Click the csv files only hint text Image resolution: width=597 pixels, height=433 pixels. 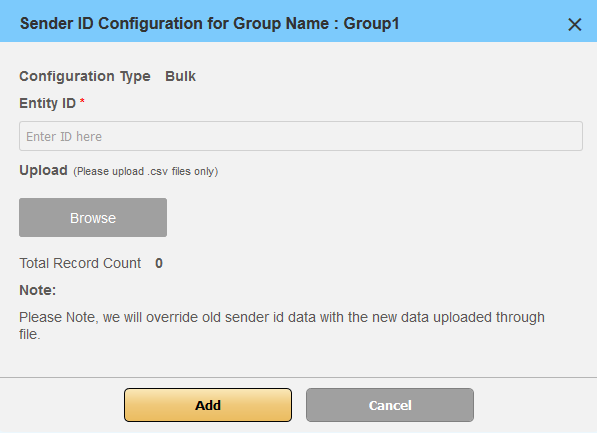pos(145,171)
